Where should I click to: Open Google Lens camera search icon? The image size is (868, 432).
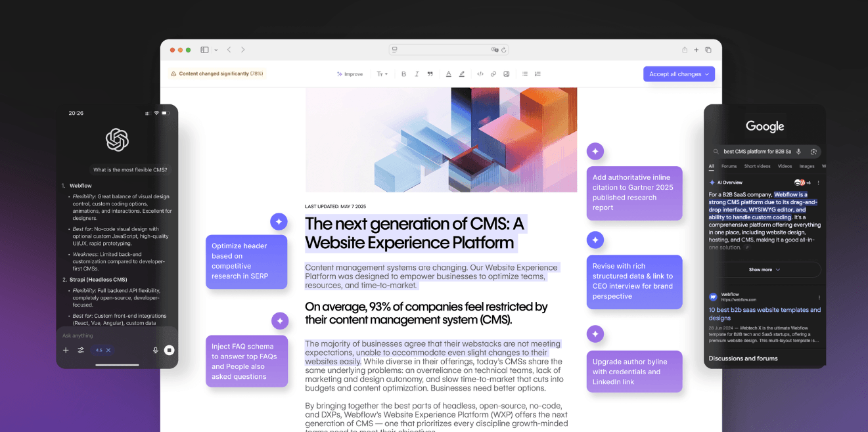click(813, 152)
